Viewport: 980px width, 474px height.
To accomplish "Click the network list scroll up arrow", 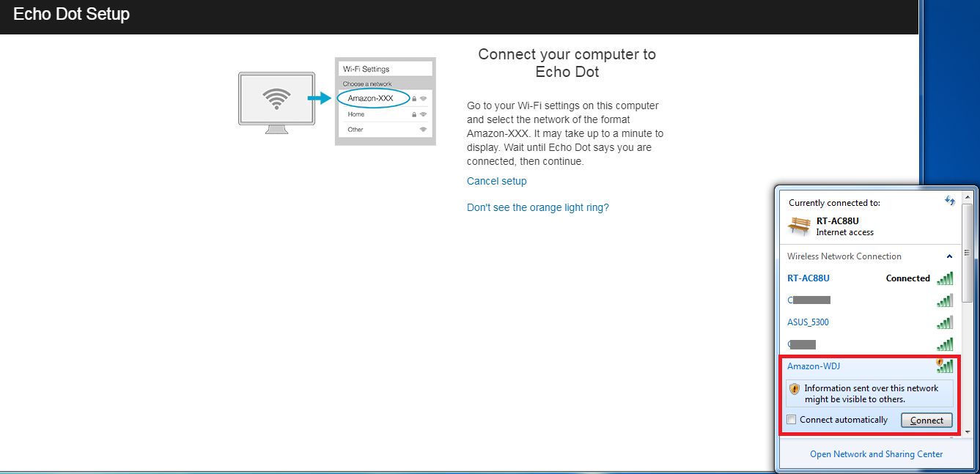I will (x=968, y=197).
